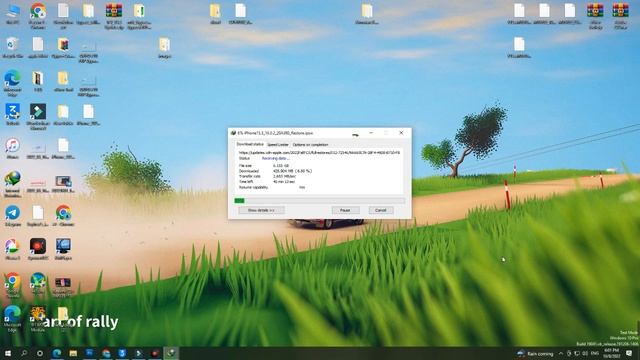640x360 pixels.
Task: Open Microsoft Edge from the taskbar
Action: (57, 353)
